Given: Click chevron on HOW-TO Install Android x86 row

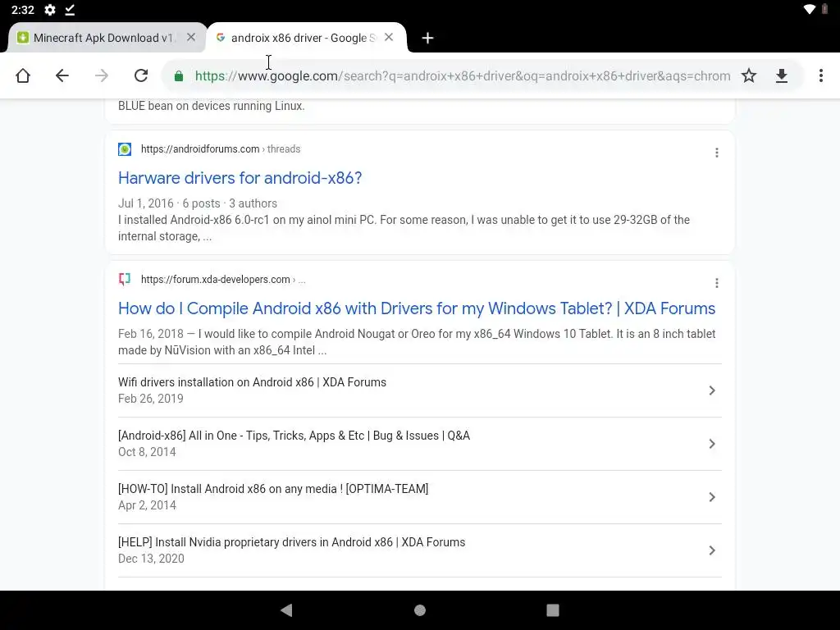Looking at the screenshot, I should 712,497.
